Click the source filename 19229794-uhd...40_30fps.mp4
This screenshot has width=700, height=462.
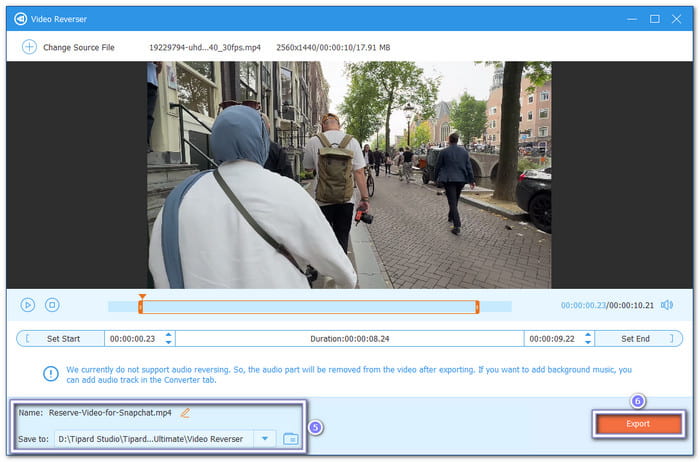(205, 47)
